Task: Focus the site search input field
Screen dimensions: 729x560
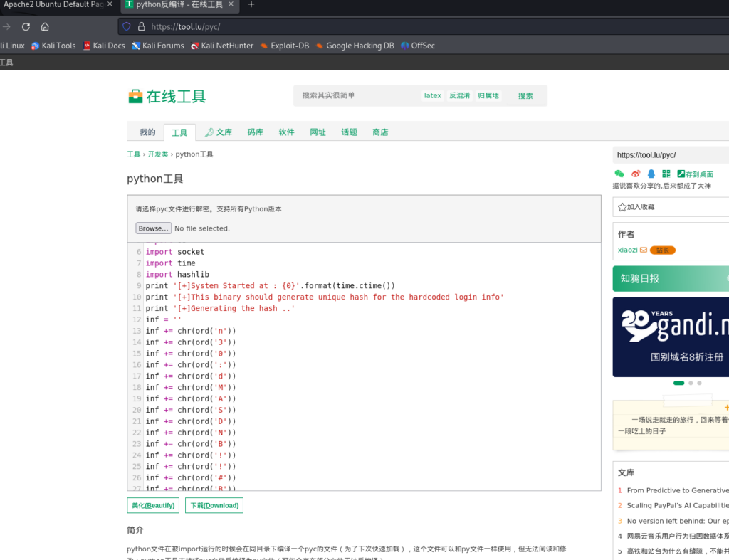Action: click(356, 95)
